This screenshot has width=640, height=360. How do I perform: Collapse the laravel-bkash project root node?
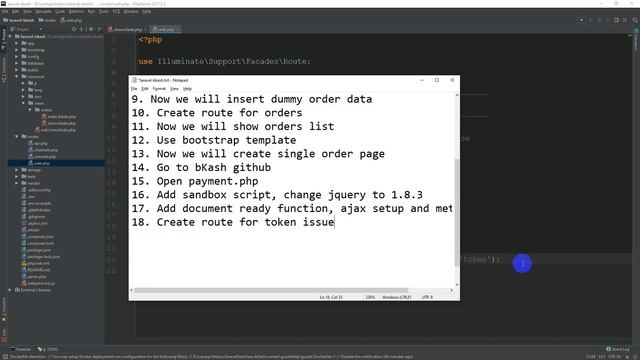10,36
